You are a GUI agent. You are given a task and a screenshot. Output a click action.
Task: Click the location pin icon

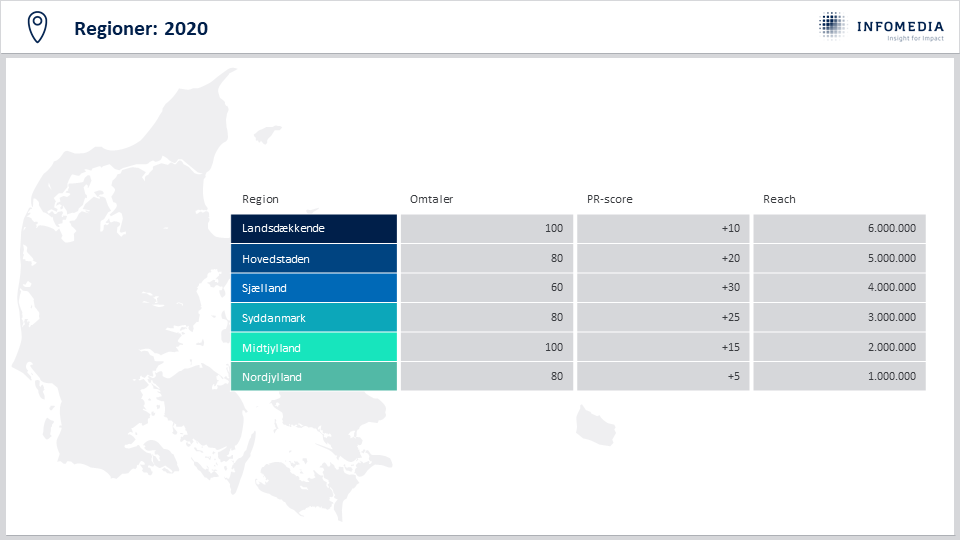click(x=37, y=28)
